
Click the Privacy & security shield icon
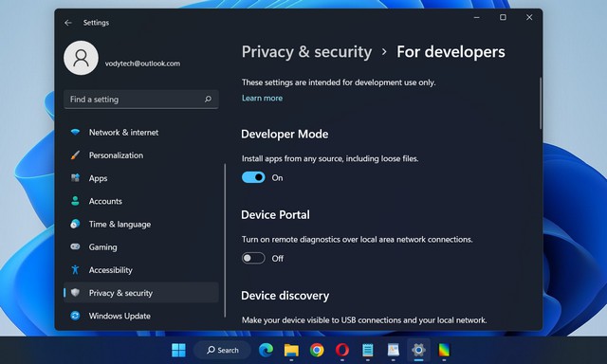(75, 293)
